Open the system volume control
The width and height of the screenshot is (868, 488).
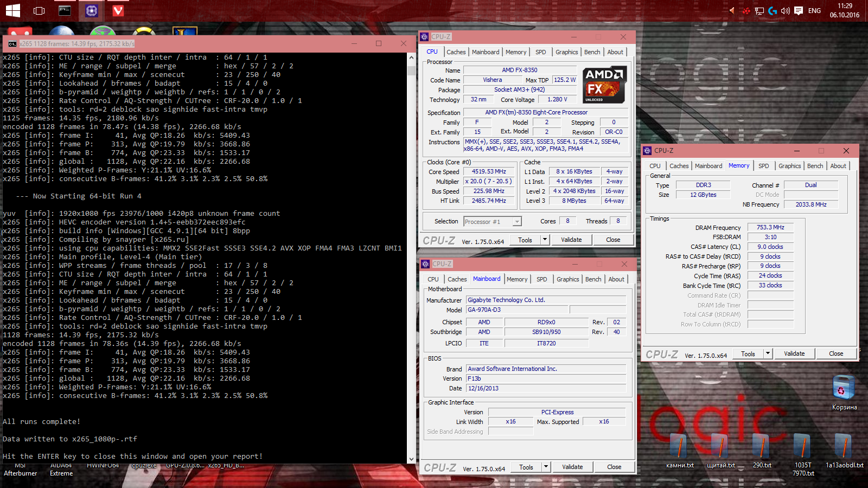785,10
